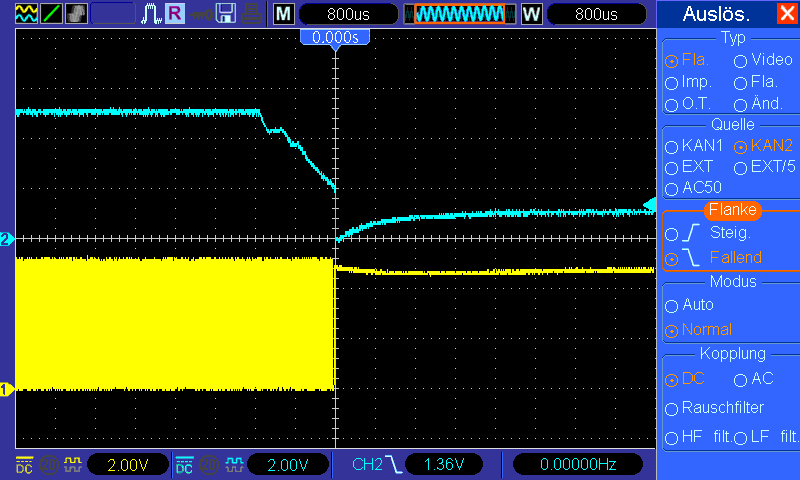Select KAN1 as trigger source
The width and height of the screenshot is (800, 480).
click(694, 146)
